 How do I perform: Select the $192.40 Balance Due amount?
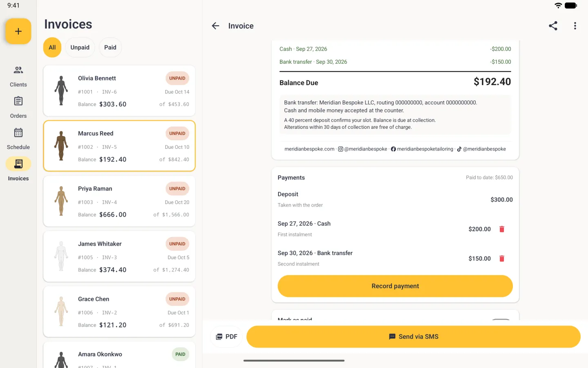click(492, 82)
